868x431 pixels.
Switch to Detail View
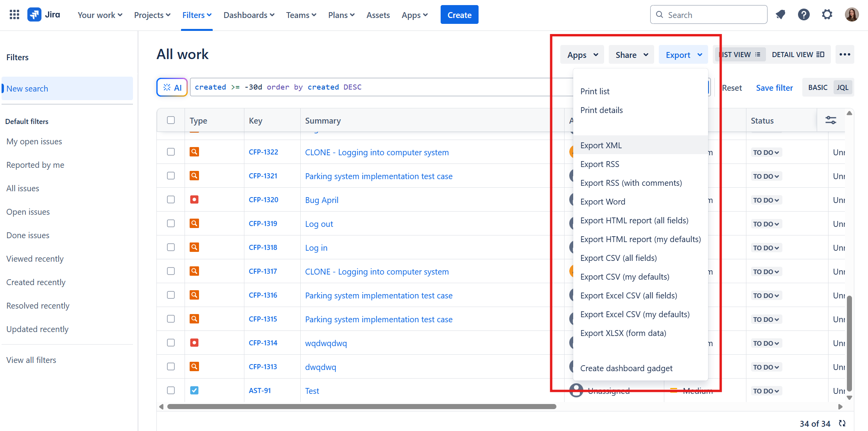[x=798, y=54]
